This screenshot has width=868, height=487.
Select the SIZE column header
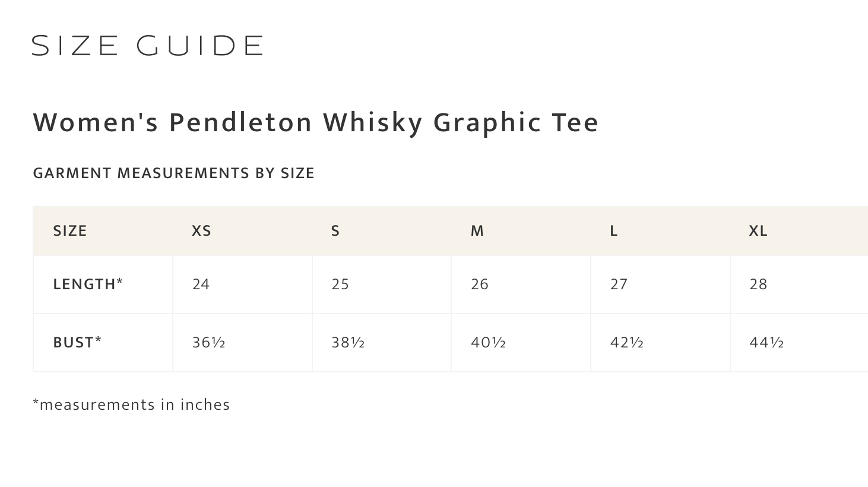[70, 231]
